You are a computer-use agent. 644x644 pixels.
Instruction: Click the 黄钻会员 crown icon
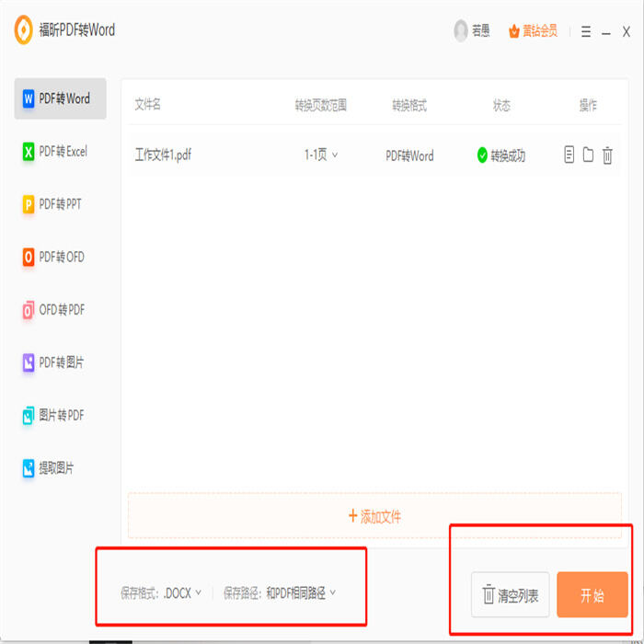(x=513, y=31)
